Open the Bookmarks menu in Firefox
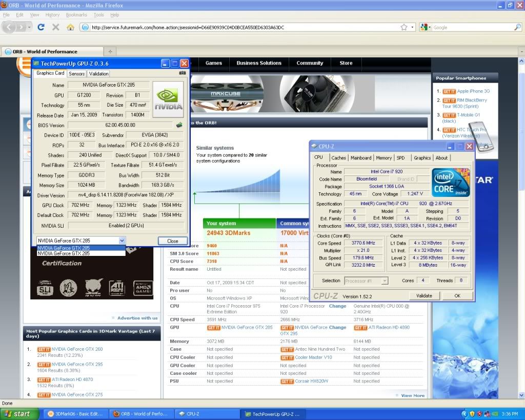Viewport: 525px width, 420px height. (x=76, y=15)
